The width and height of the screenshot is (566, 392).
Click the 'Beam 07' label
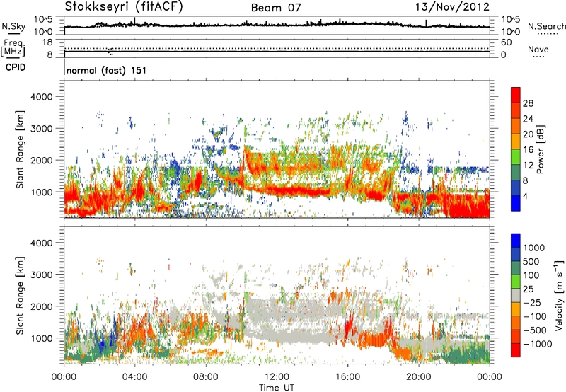276,8
